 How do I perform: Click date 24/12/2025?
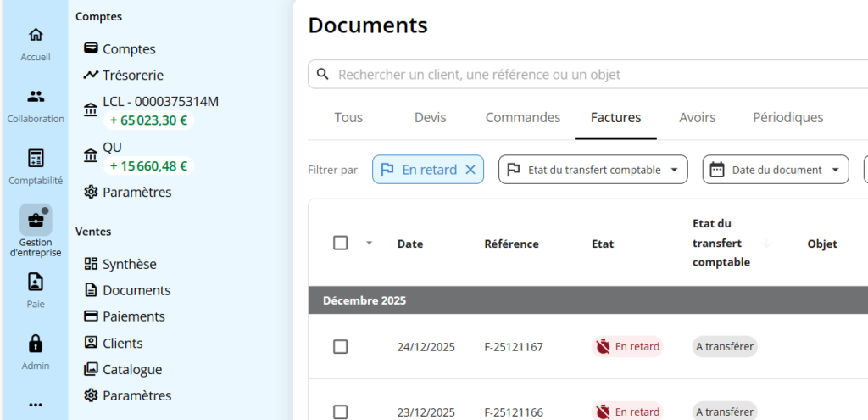(x=426, y=347)
